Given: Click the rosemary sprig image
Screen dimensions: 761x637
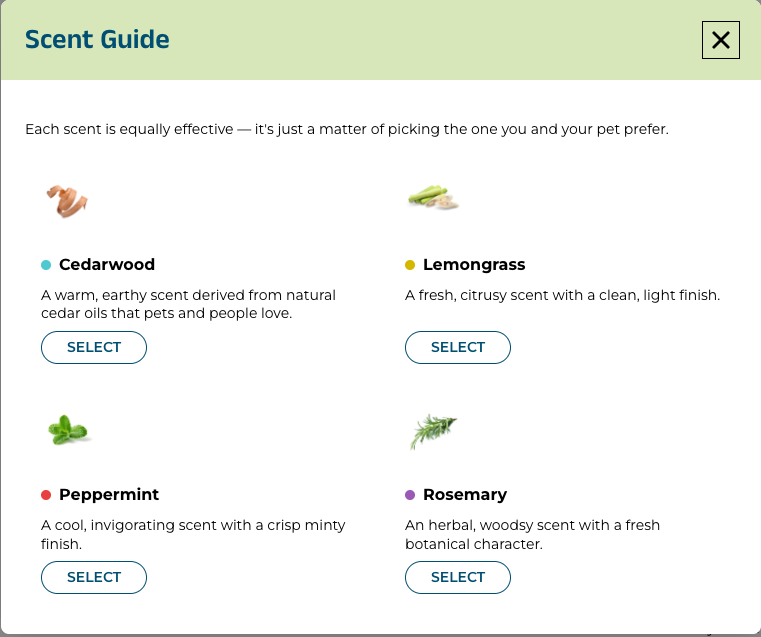Looking at the screenshot, I should (433, 431).
